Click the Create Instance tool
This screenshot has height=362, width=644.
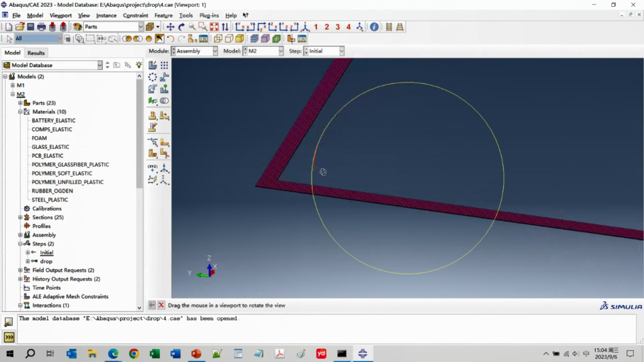pos(152,65)
